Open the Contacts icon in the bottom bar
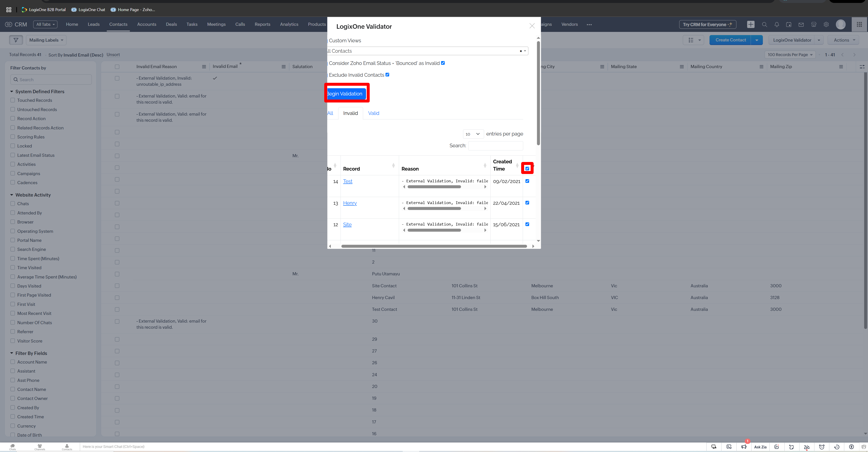The width and height of the screenshot is (868, 452). pos(67,447)
